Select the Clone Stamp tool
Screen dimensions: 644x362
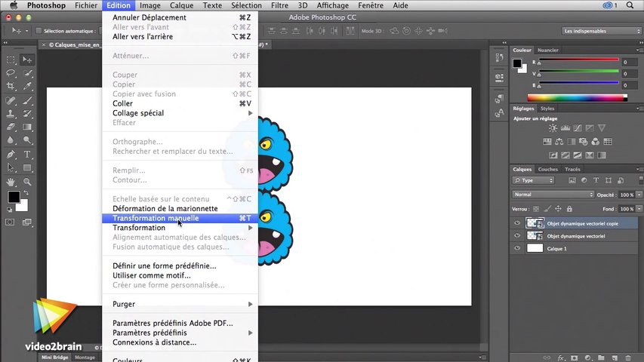pos(11,114)
